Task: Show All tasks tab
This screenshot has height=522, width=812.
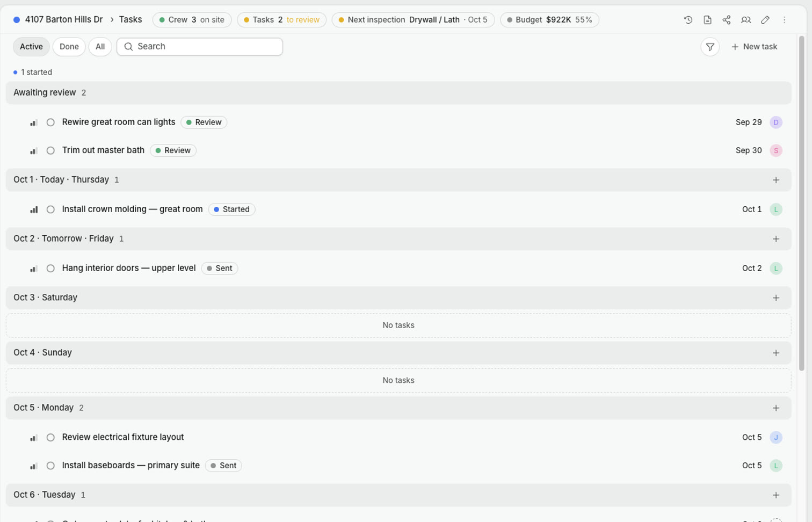Action: (100, 47)
